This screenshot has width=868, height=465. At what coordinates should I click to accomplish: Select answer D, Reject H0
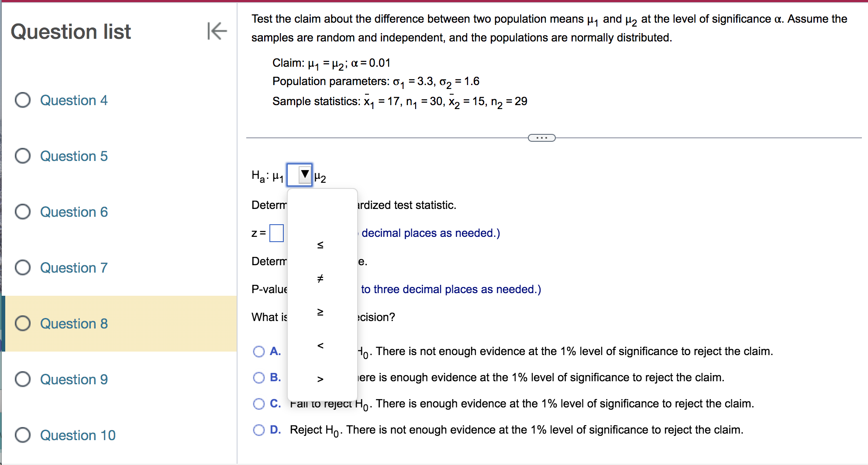(258, 430)
